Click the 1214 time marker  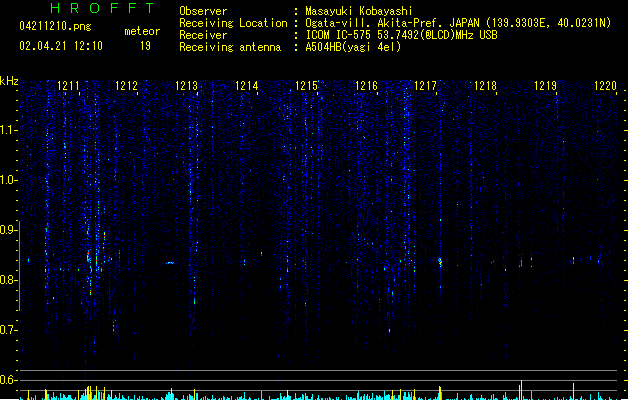click(246, 86)
